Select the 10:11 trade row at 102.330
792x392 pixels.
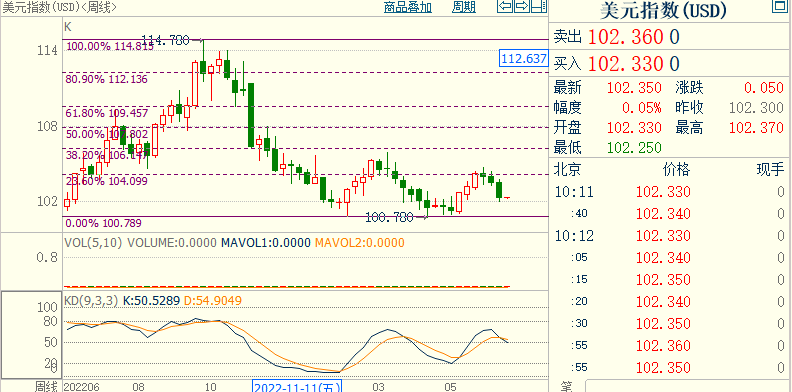(x=670, y=192)
